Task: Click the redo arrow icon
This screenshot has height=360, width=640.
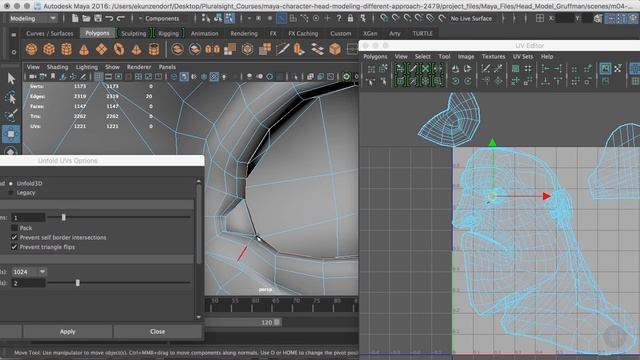Action: coord(121,18)
